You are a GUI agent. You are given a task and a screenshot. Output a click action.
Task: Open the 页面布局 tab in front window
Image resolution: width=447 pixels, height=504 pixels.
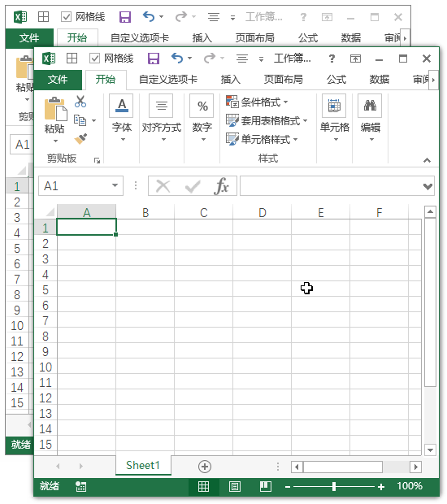(283, 79)
